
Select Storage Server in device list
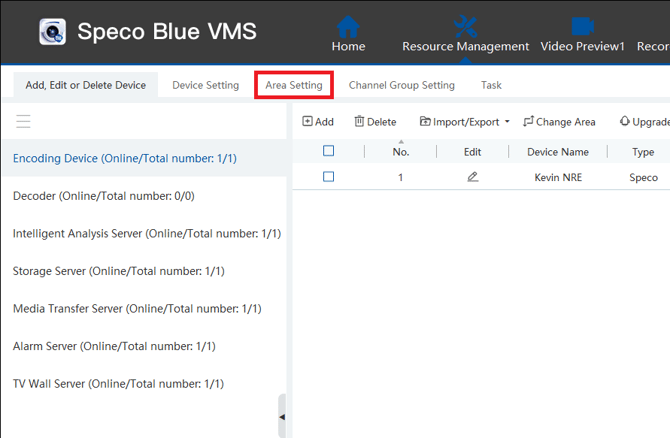119,271
